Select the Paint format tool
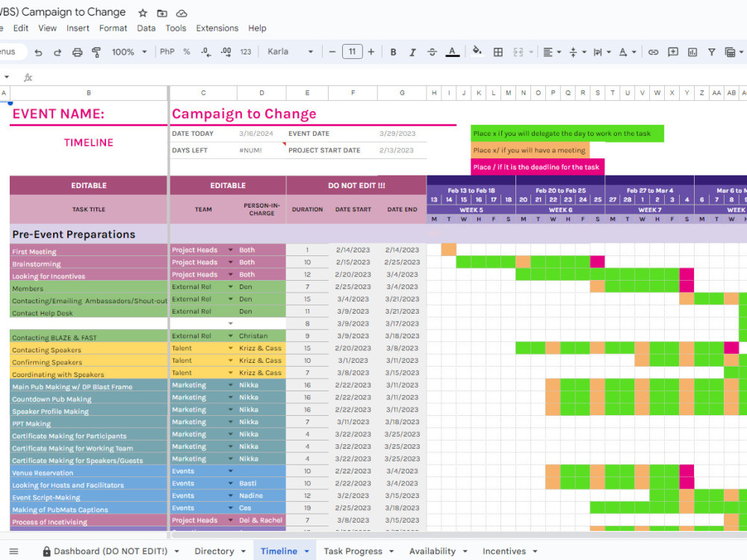747x560 pixels. [x=96, y=52]
